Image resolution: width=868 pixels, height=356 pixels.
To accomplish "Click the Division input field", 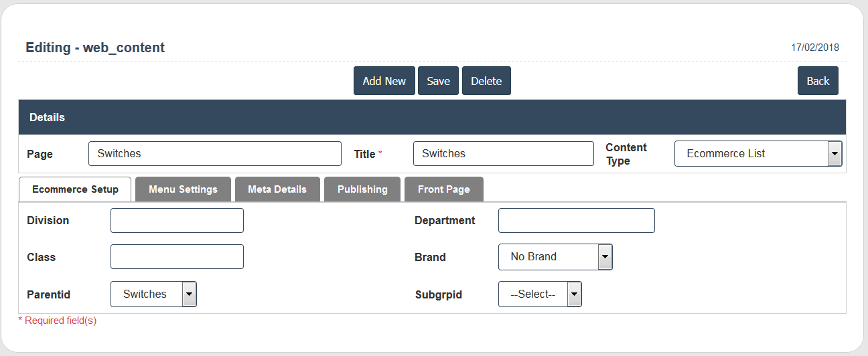I will [x=177, y=221].
